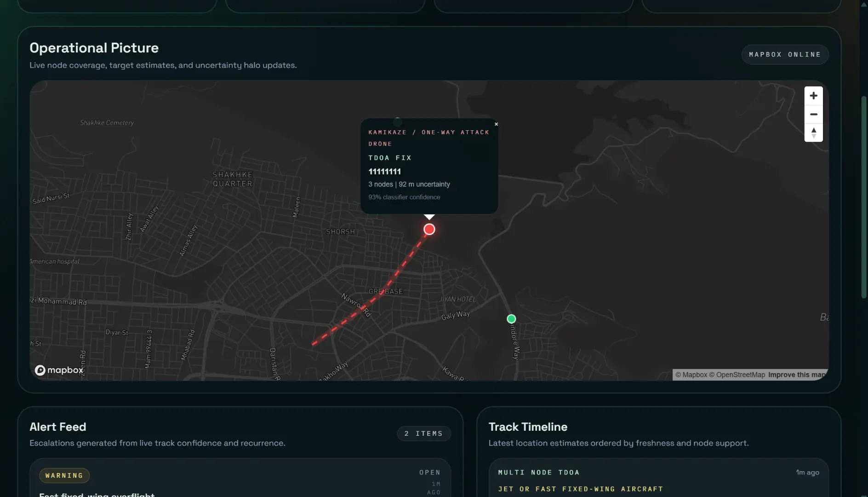Screen dimensions: 868x497
Task: Open the Mapbox logo link
Action: (x=59, y=370)
